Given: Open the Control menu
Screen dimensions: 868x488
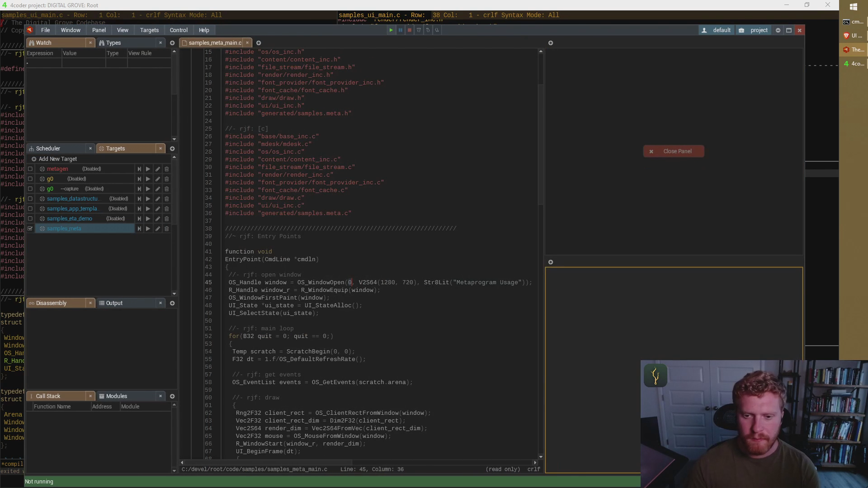Looking at the screenshot, I should pyautogui.click(x=179, y=30).
